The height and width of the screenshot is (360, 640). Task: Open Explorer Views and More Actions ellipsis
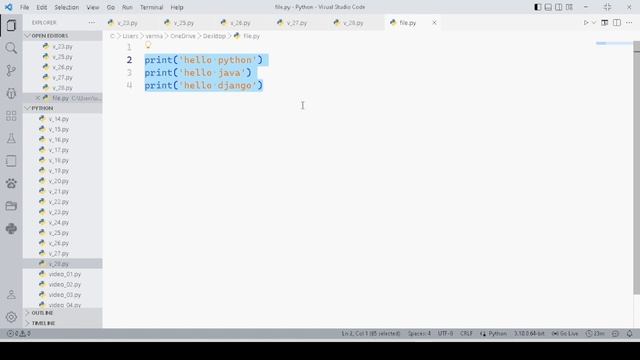91,23
